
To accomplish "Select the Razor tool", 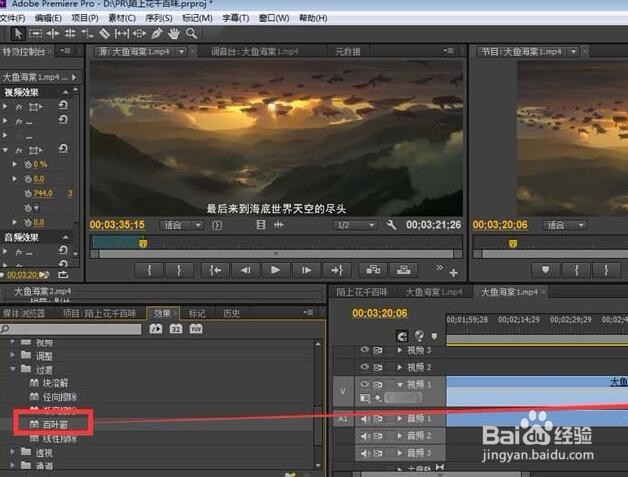I will pyautogui.click(x=105, y=34).
